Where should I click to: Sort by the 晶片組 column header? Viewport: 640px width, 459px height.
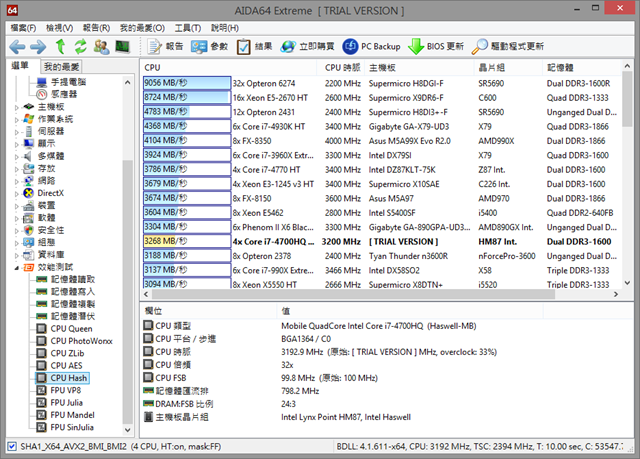click(509, 67)
